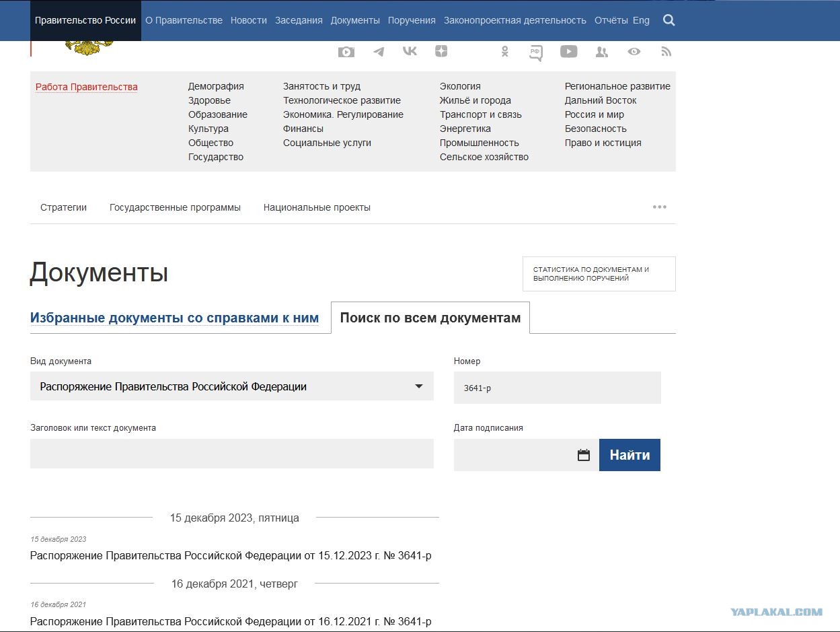The image size is (840, 632).
Task: Expand the three dots more menu
Action: pyautogui.click(x=660, y=207)
